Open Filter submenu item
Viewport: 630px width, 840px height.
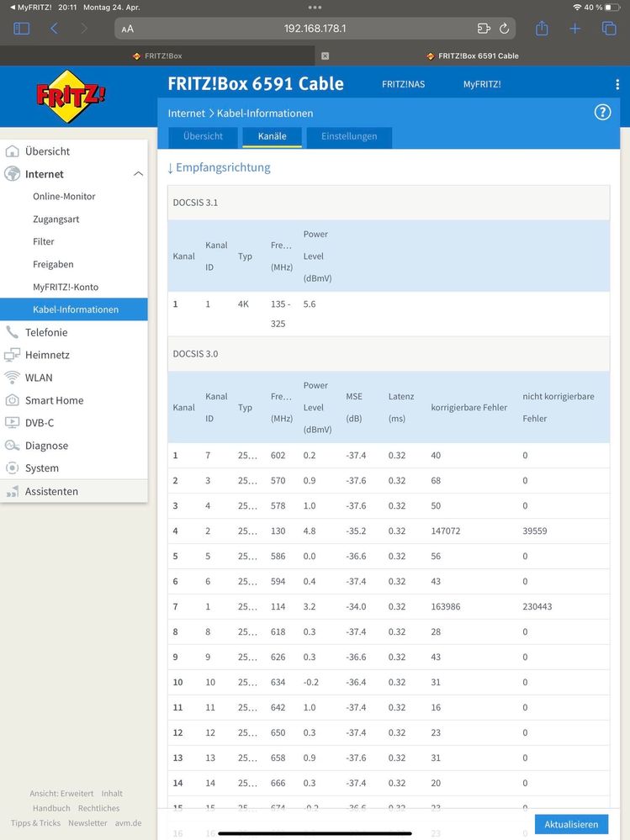pos(44,241)
